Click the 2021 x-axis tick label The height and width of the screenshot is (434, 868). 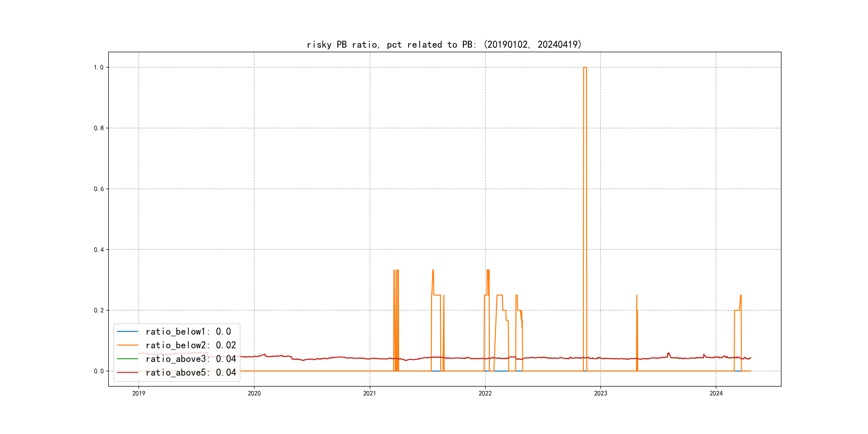(x=370, y=393)
